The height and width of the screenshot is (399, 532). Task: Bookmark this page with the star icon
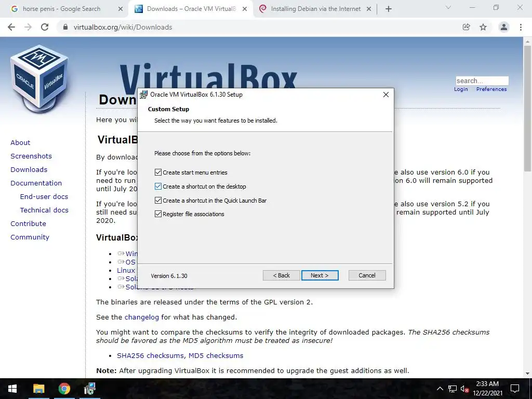(483, 27)
